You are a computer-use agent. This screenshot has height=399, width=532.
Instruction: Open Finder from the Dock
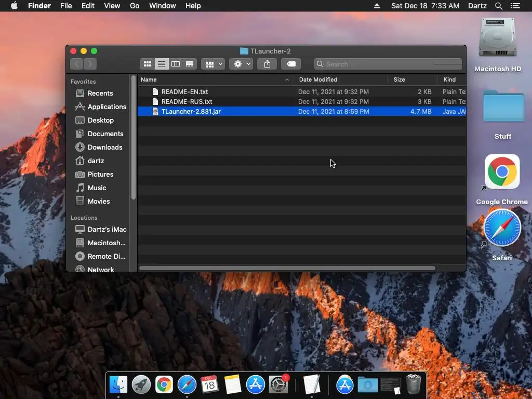(118, 384)
